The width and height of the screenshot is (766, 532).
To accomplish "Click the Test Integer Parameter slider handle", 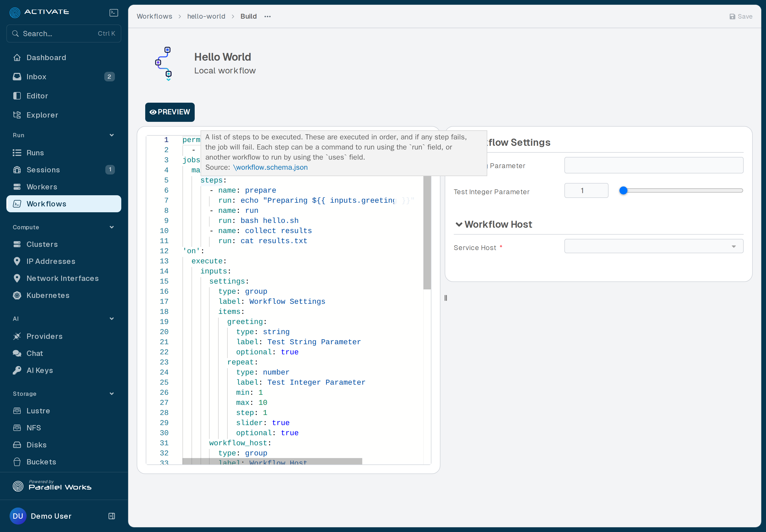I will [x=623, y=191].
